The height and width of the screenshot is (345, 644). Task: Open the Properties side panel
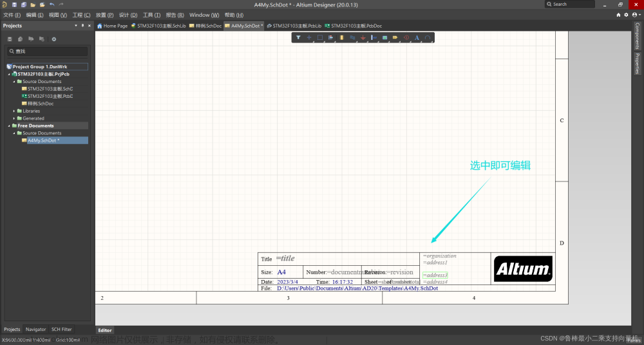click(x=637, y=63)
